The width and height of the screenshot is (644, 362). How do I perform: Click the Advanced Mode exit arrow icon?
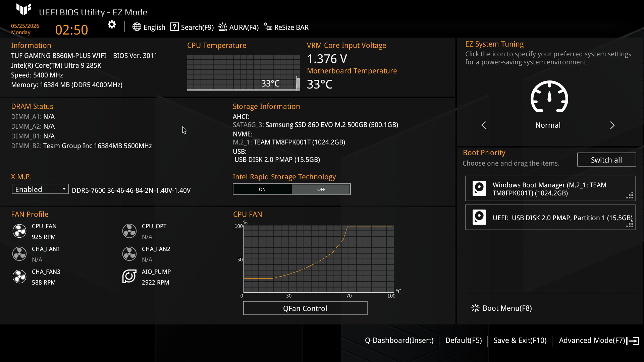(x=633, y=341)
